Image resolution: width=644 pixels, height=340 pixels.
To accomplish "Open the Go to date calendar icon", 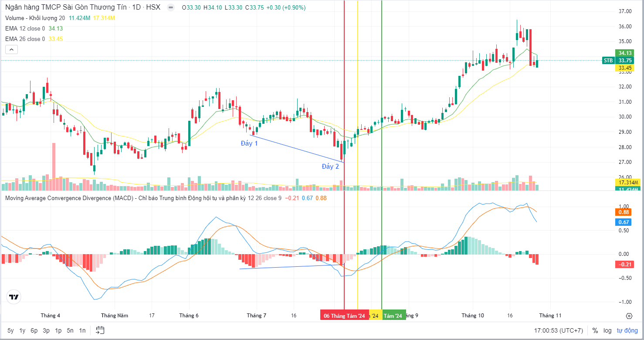I will 100,330.
